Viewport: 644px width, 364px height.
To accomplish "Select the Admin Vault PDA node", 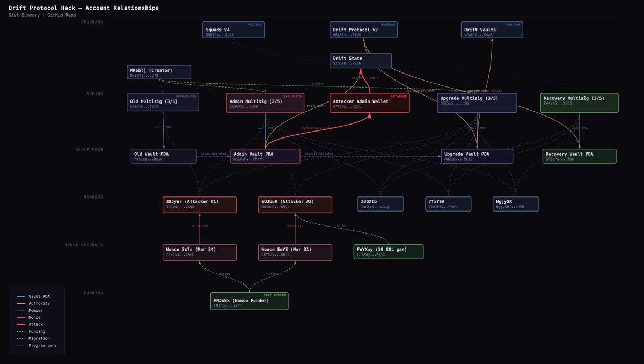I will [x=265, y=156].
